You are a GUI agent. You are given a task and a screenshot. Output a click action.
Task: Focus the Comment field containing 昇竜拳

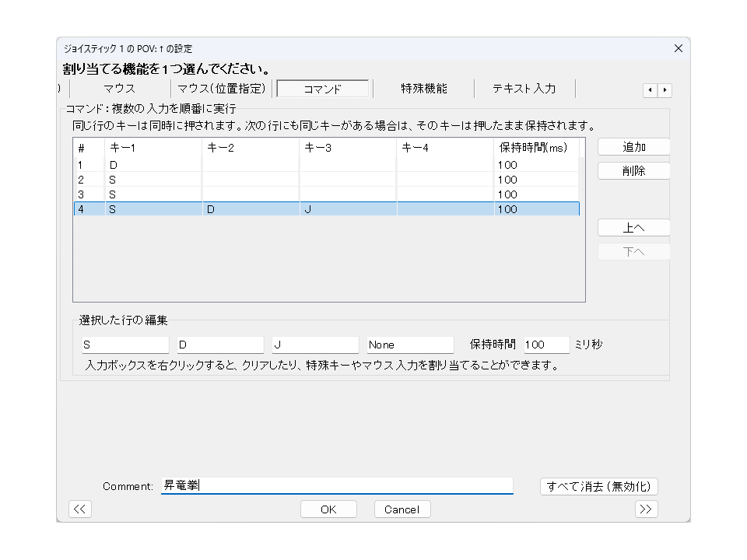(337, 485)
